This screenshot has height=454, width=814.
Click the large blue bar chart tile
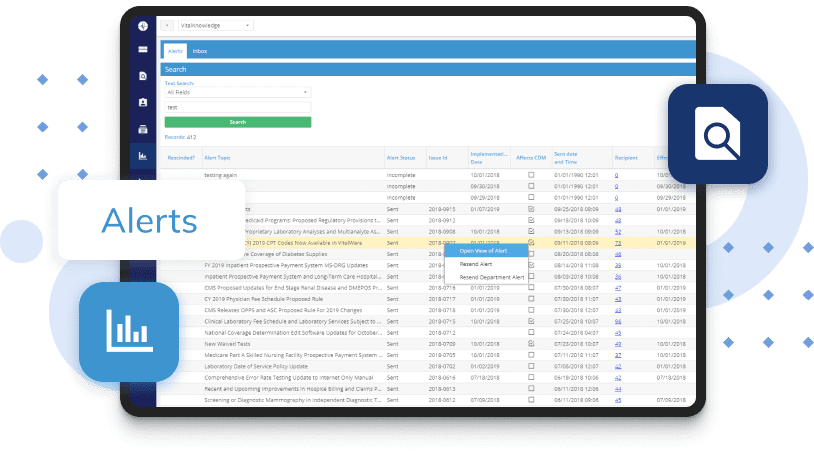pyautogui.click(x=129, y=331)
